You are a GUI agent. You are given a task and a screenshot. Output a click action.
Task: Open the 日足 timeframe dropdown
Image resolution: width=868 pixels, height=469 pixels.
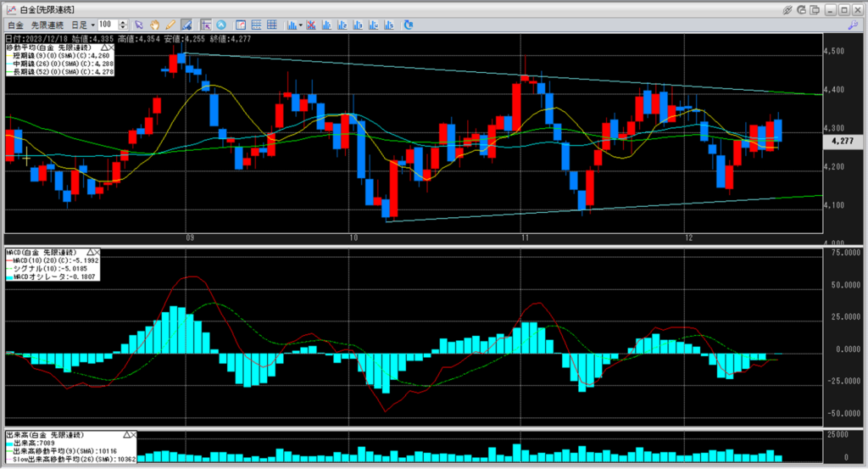[83, 25]
